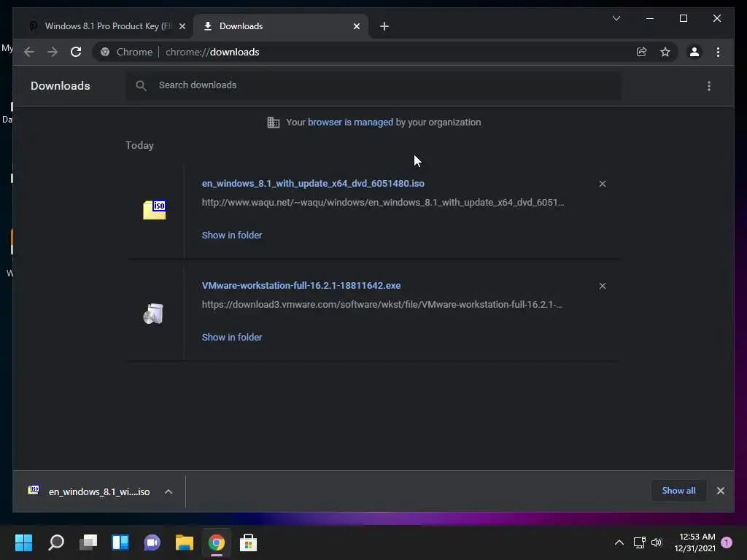Open taskbar Search
The width and height of the screenshot is (747, 560).
point(56,542)
